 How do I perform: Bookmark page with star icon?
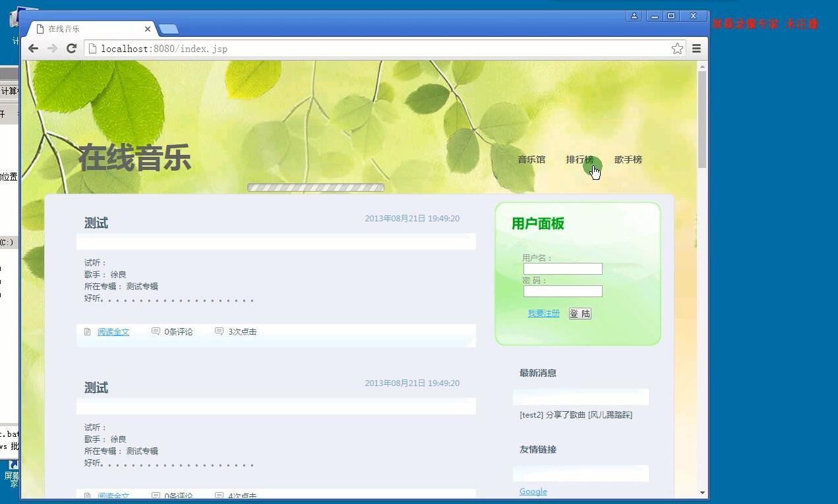tap(677, 48)
